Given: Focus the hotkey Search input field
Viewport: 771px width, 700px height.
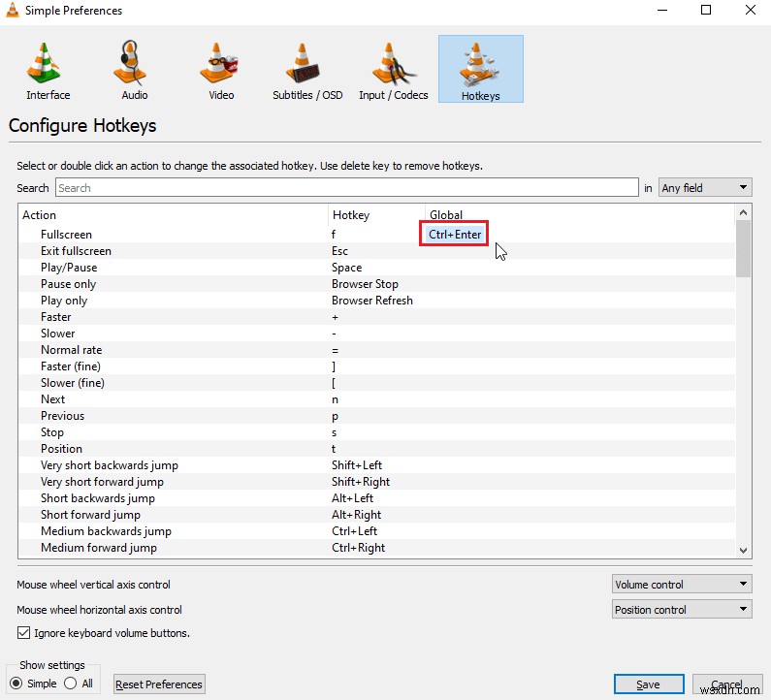Looking at the screenshot, I should 346,188.
